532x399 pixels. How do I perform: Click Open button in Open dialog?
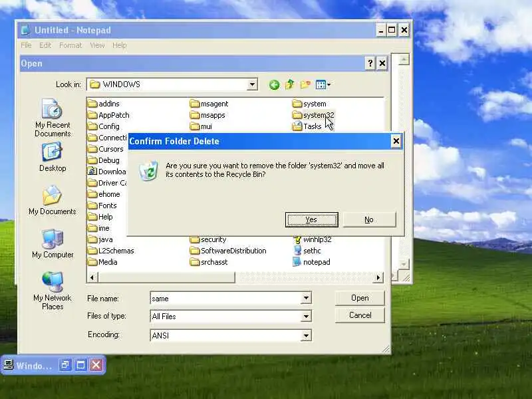click(x=360, y=298)
